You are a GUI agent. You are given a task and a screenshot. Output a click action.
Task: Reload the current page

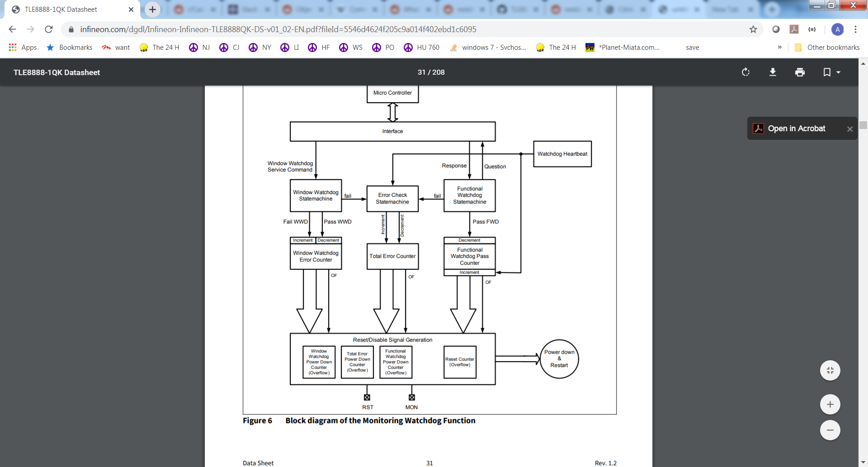[48, 29]
